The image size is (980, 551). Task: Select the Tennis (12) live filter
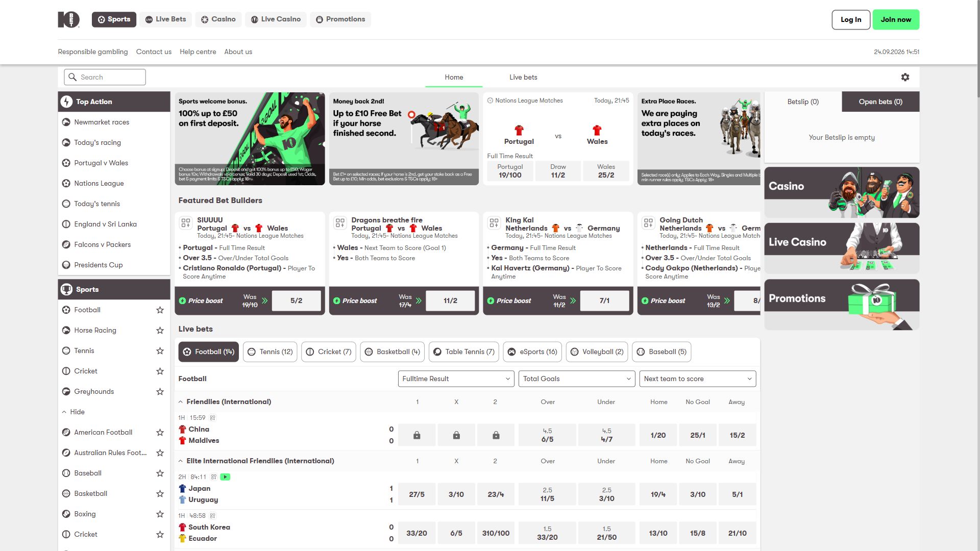click(x=270, y=352)
